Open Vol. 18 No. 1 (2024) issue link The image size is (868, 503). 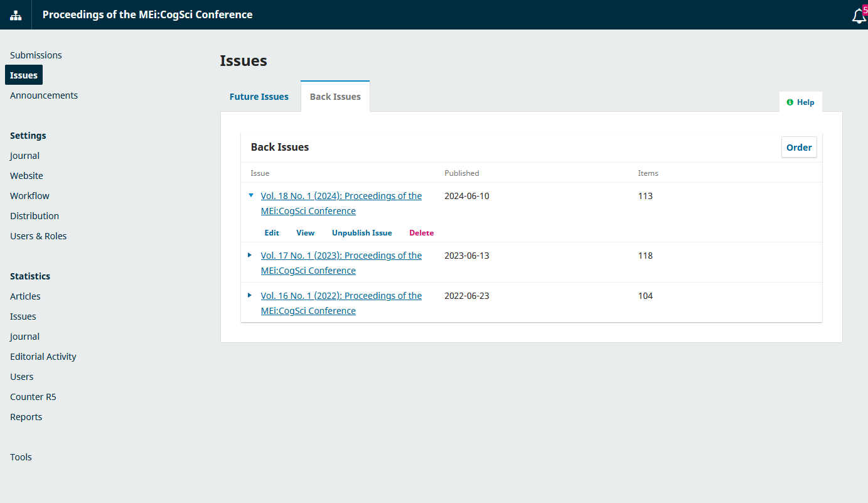click(341, 203)
